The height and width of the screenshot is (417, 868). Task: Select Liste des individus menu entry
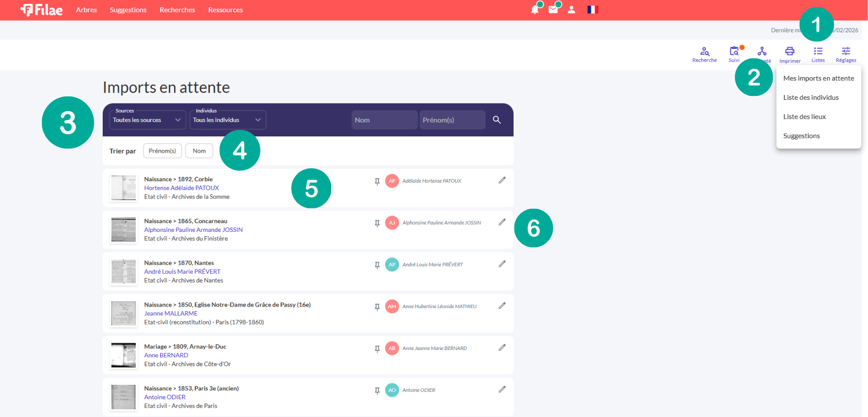(x=811, y=97)
